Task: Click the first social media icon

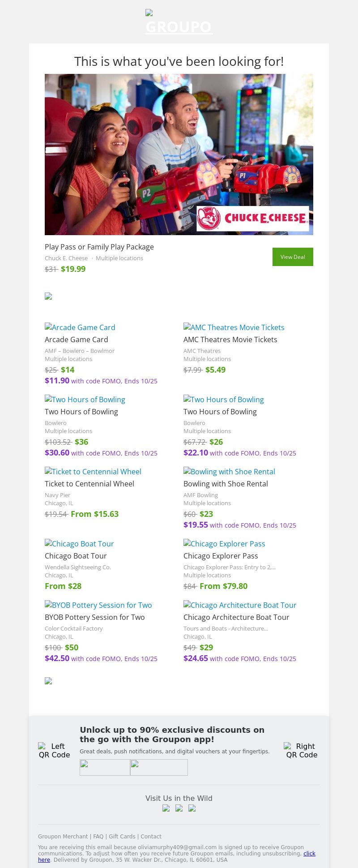Action: (x=166, y=808)
